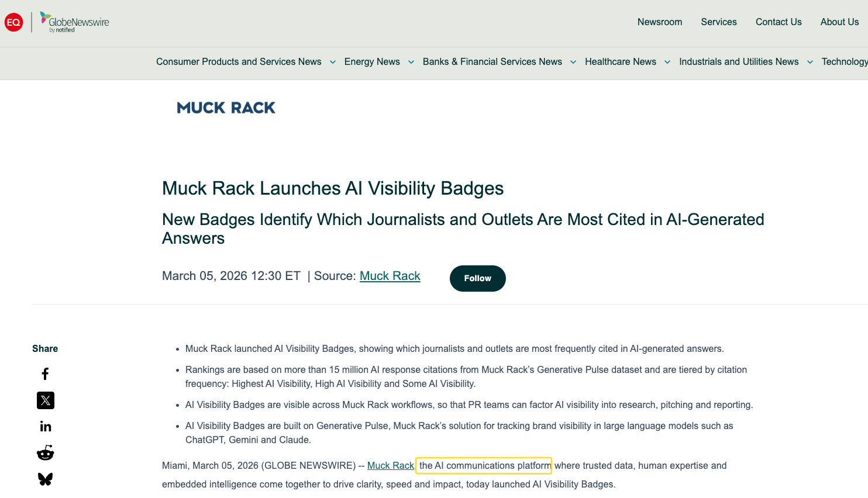The height and width of the screenshot is (498, 868).
Task: Open the Energy News category
Action: [x=372, y=62]
